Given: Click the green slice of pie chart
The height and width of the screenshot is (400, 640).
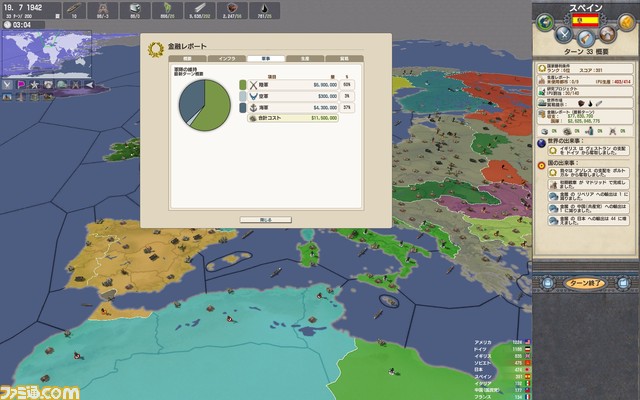Looking at the screenshot, I should coord(216,107).
